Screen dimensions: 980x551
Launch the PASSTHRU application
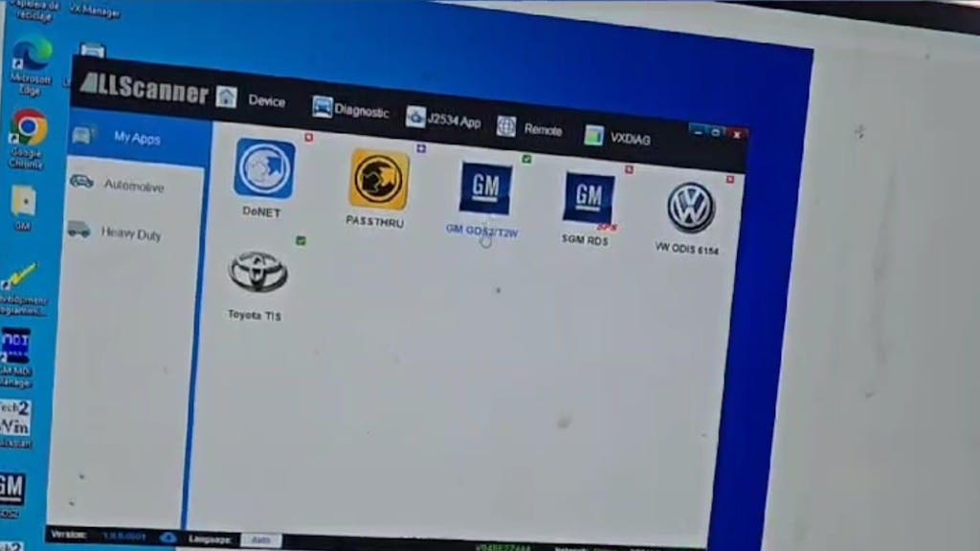point(378,180)
